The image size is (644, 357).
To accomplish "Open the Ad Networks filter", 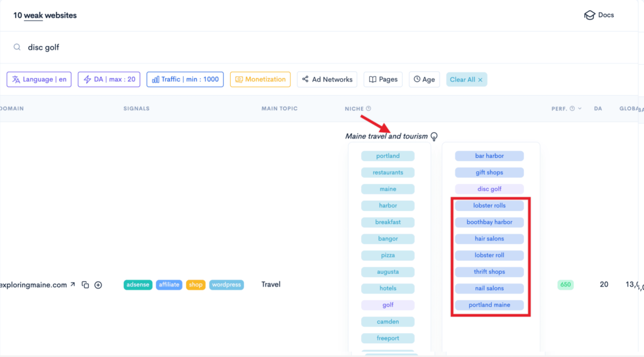I will click(327, 79).
